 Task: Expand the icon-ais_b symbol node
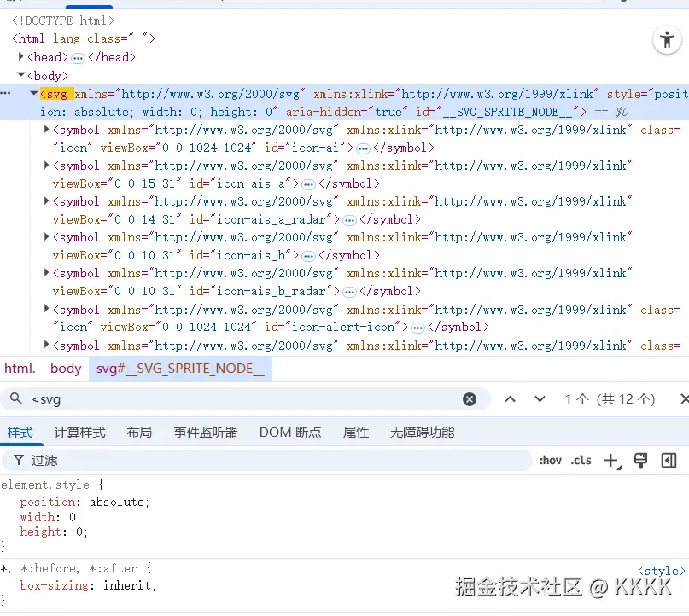pos(46,237)
